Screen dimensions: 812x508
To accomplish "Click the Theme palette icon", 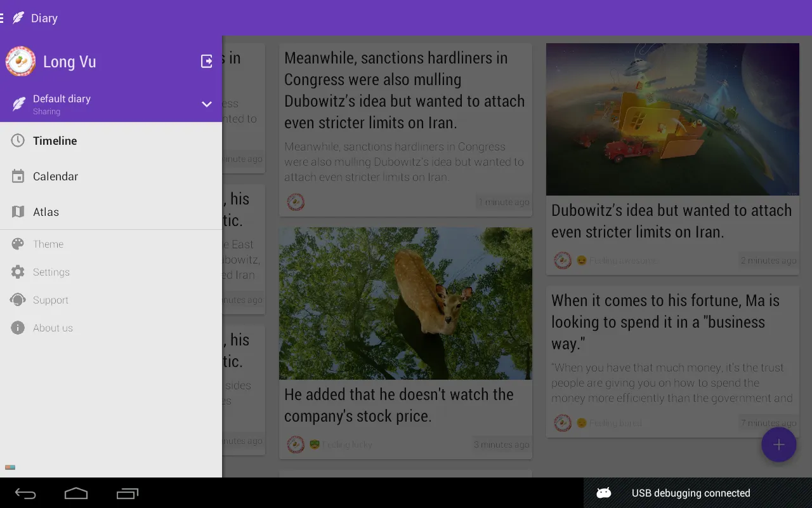I will tap(18, 244).
